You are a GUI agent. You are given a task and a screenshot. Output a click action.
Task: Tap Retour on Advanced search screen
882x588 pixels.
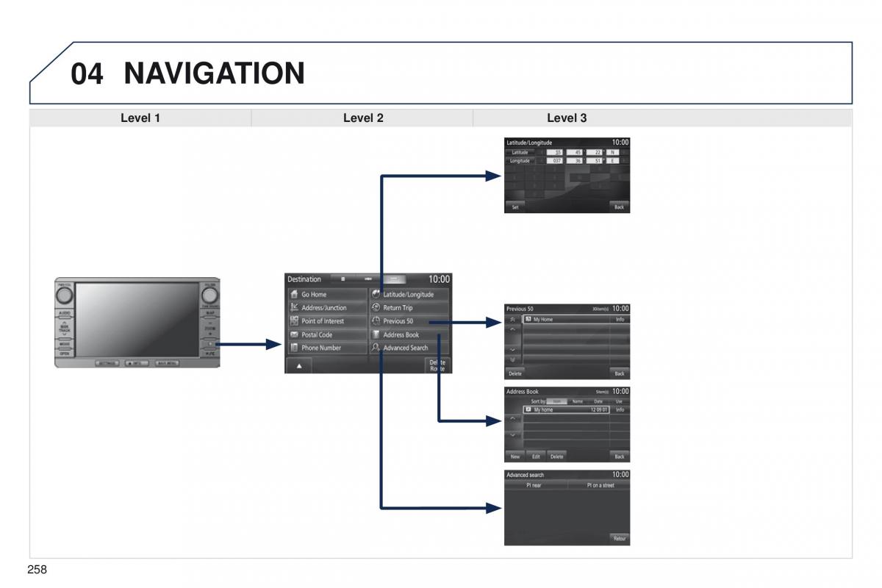[x=620, y=539]
